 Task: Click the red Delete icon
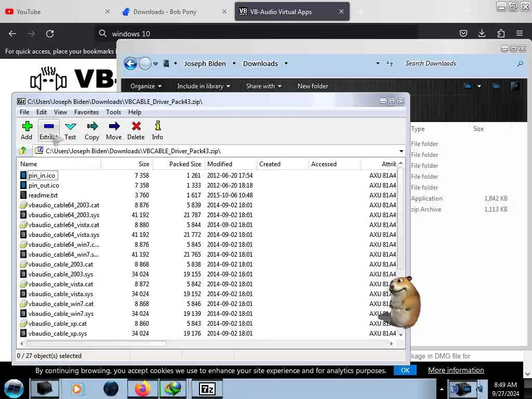coord(136,130)
